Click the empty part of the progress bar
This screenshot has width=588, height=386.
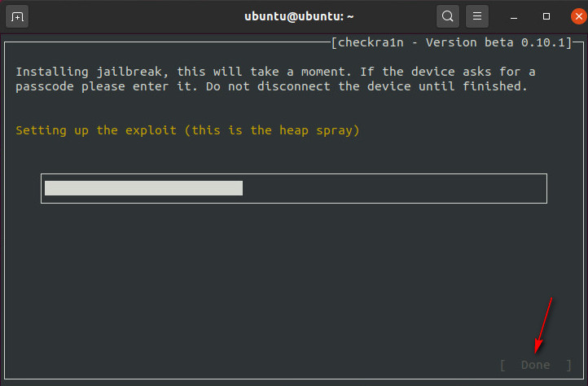pyautogui.click(x=393, y=188)
